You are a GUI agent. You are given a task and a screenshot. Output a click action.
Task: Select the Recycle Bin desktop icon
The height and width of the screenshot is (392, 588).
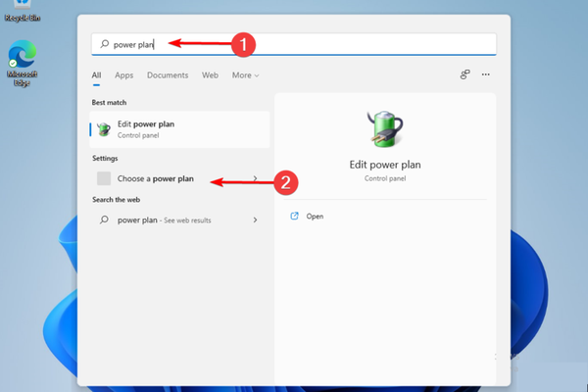[22, 12]
